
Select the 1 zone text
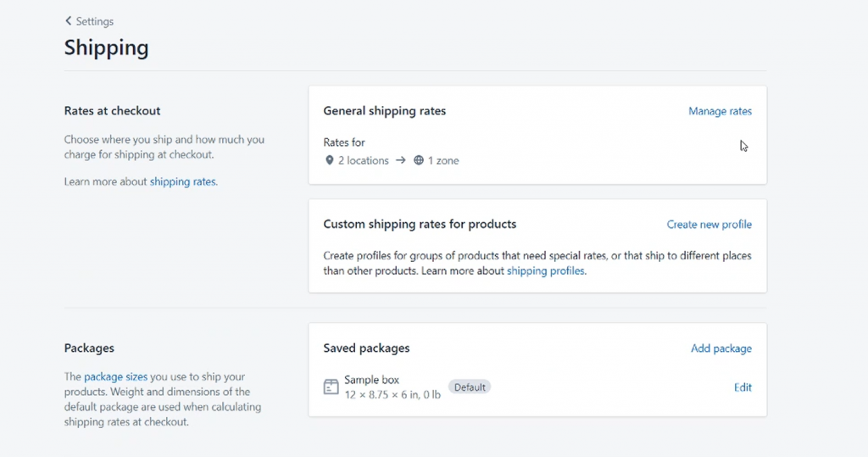click(x=442, y=160)
